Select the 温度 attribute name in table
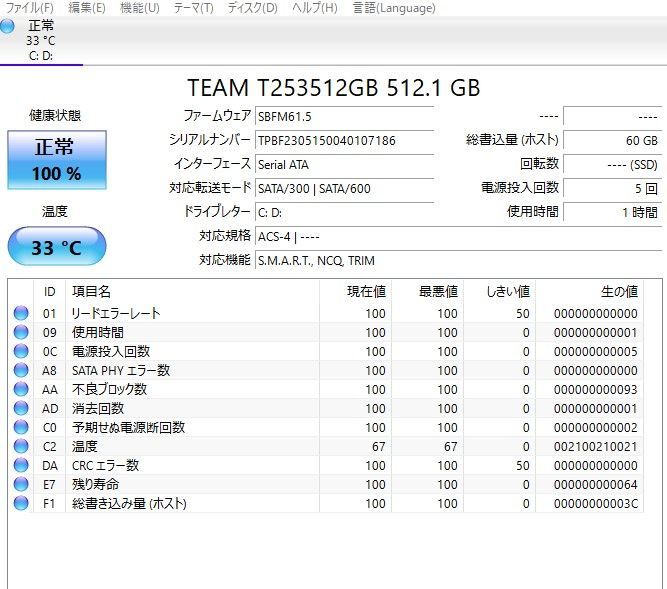The image size is (667, 589). click(x=85, y=446)
